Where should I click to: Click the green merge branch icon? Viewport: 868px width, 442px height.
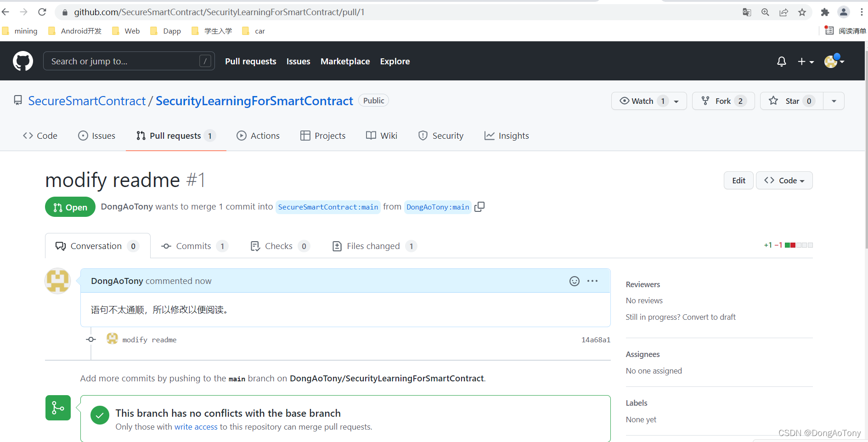tap(58, 408)
